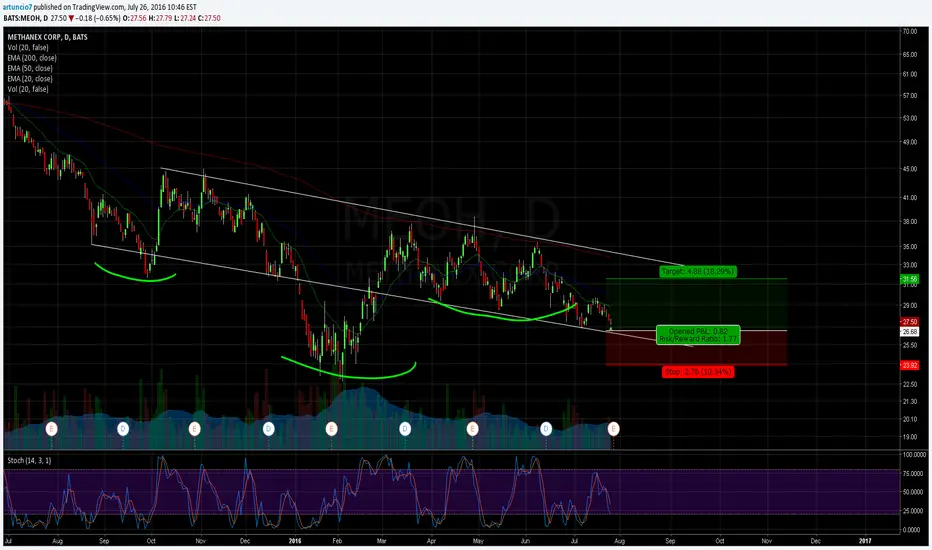932x550 pixels.
Task: Click the 45.00 price scale label
Action: click(x=909, y=169)
